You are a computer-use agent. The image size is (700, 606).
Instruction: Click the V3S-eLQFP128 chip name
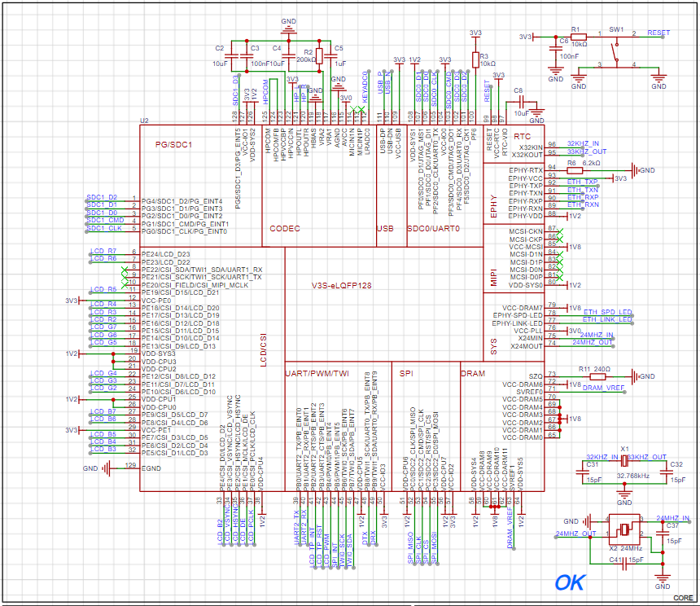point(342,285)
